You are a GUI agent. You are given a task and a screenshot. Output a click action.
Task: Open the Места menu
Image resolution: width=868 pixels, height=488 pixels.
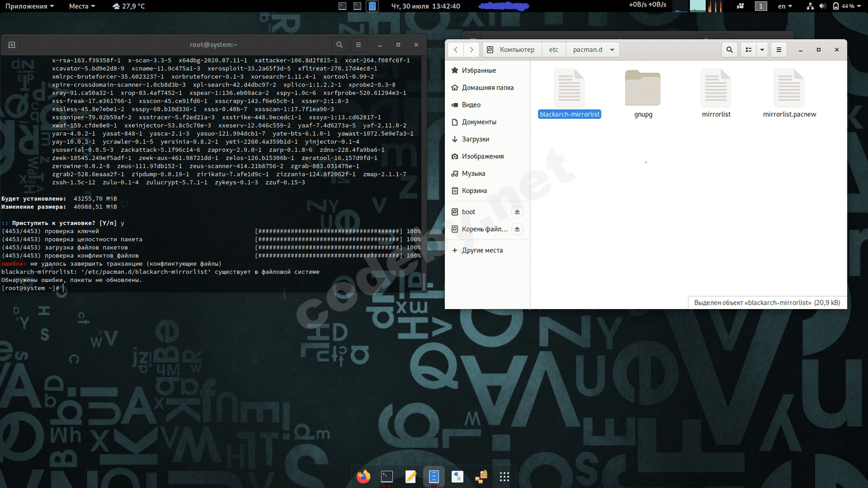pyautogui.click(x=81, y=7)
